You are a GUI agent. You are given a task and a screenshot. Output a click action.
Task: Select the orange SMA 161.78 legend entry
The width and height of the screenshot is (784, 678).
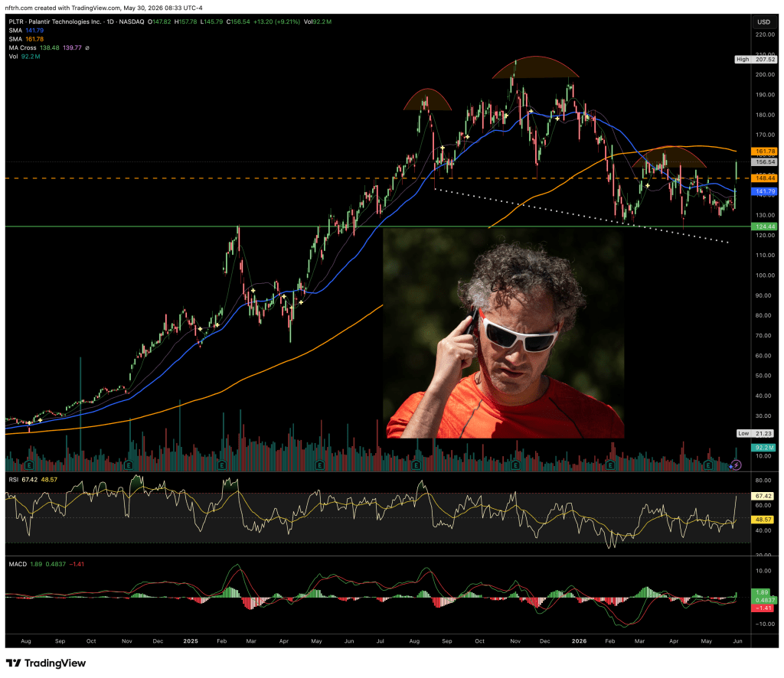coord(26,39)
